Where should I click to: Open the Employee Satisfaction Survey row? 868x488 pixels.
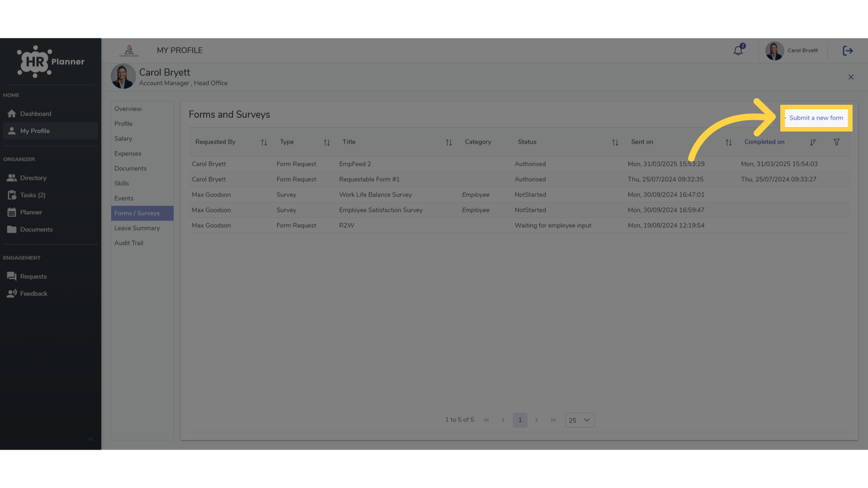click(519, 210)
